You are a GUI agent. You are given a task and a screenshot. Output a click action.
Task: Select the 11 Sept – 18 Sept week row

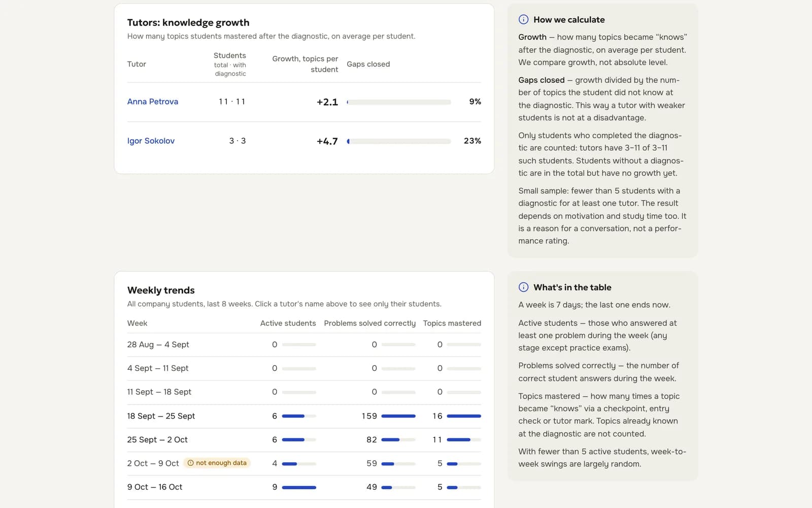(x=304, y=392)
